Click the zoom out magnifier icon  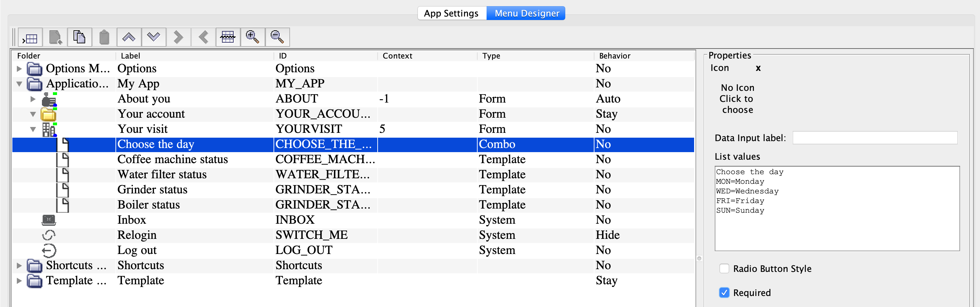pyautogui.click(x=277, y=37)
